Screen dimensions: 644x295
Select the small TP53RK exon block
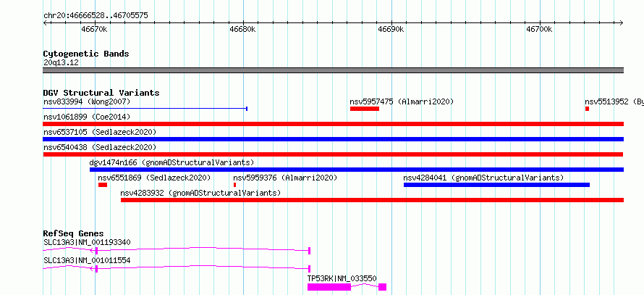coord(382,287)
